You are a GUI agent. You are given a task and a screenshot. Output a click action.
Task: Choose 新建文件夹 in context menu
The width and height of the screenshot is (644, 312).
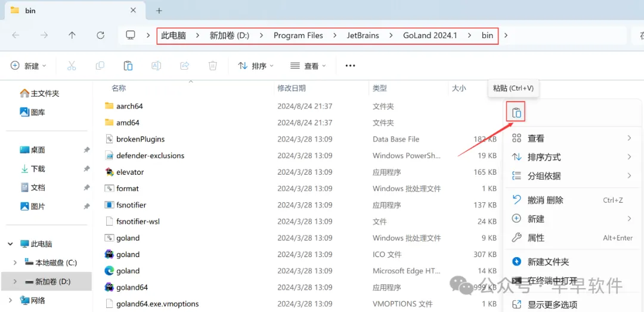click(572, 261)
